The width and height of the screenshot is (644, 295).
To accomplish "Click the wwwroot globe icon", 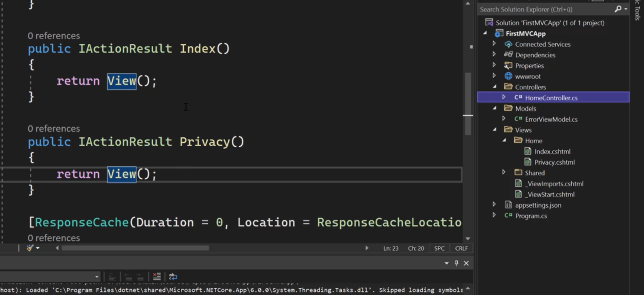I will point(508,76).
